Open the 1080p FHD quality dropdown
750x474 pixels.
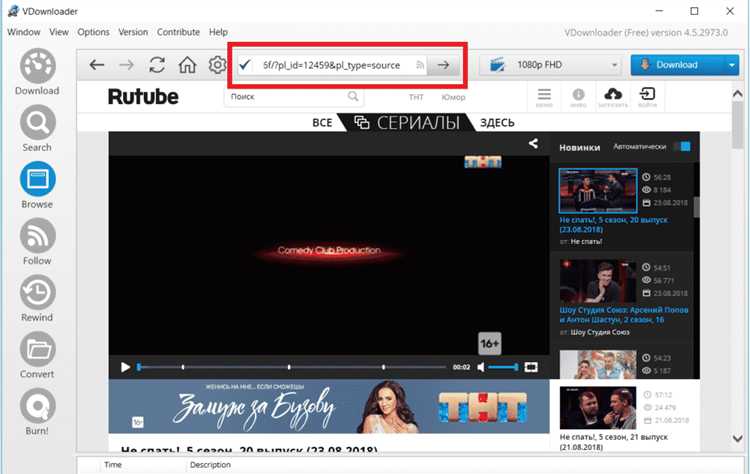[x=551, y=65]
